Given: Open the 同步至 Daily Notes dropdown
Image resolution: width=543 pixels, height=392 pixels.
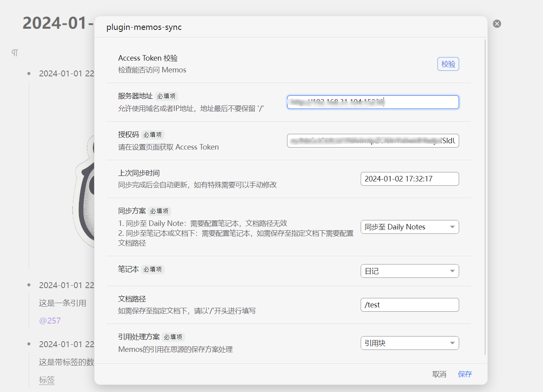Looking at the screenshot, I should pos(410,227).
